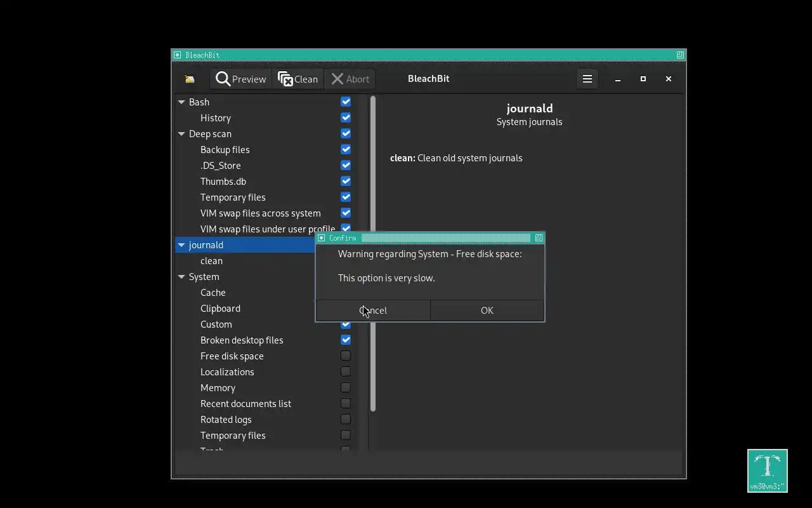Enable the Free disk space checkbox
The height and width of the screenshot is (508, 812).
pyautogui.click(x=346, y=356)
